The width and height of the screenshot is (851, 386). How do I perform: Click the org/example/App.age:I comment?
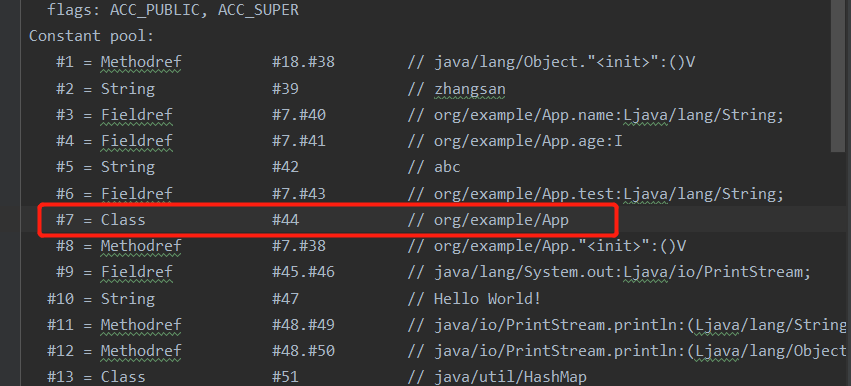tap(528, 141)
